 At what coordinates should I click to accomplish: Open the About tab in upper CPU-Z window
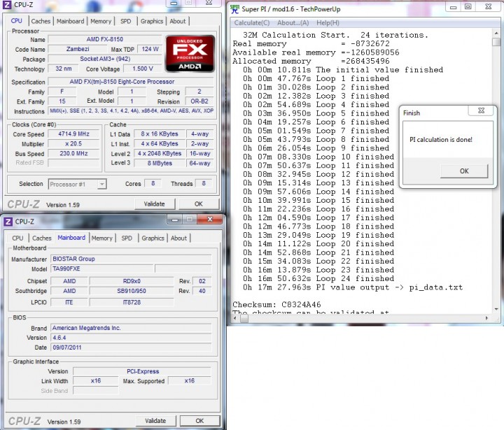178,21
